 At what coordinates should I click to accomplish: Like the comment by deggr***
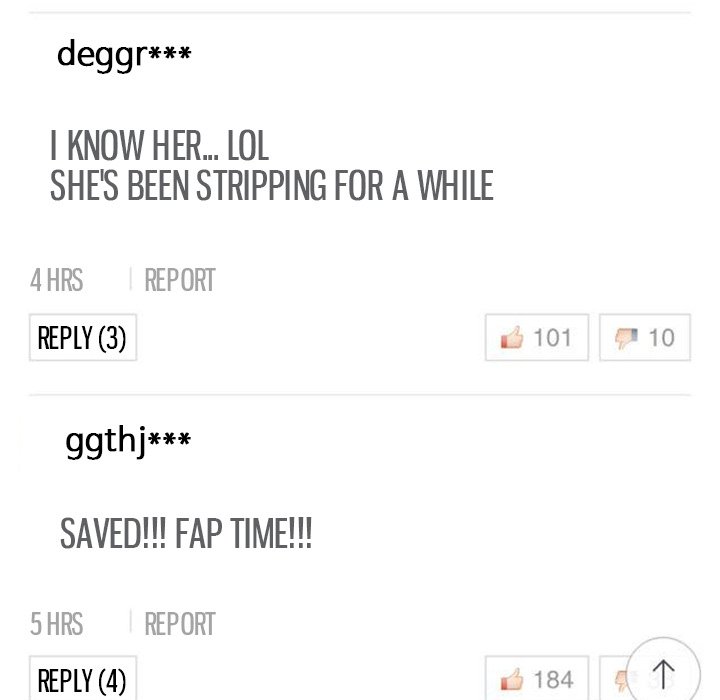[x=536, y=338]
